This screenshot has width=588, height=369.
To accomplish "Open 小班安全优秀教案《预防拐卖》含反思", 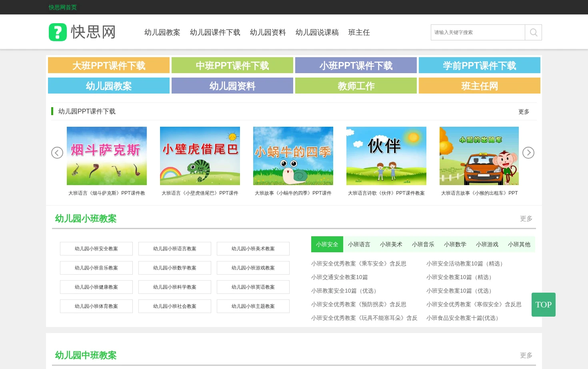I will click(x=359, y=305).
